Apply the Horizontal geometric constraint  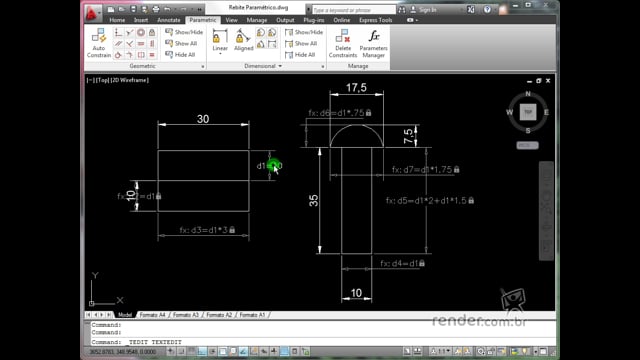[x=141, y=43]
